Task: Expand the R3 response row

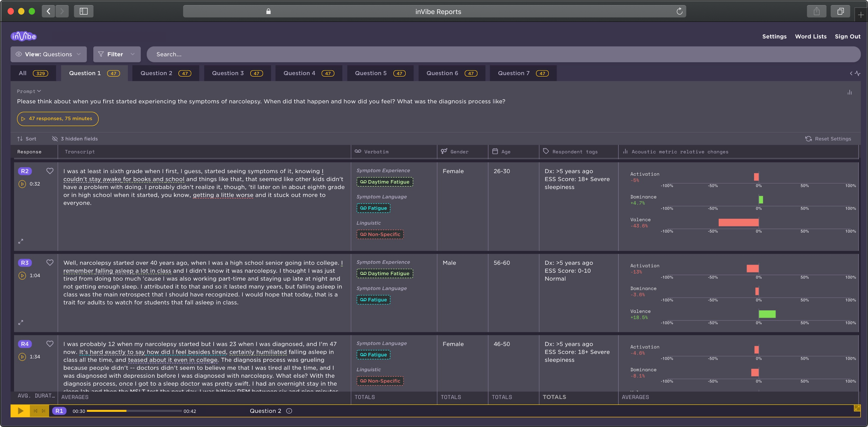Action: (21, 323)
